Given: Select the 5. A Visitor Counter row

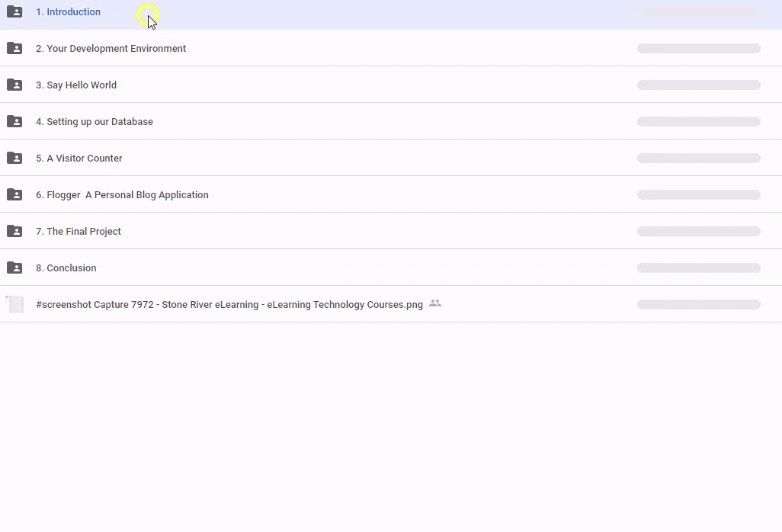Looking at the screenshot, I should coord(79,159).
